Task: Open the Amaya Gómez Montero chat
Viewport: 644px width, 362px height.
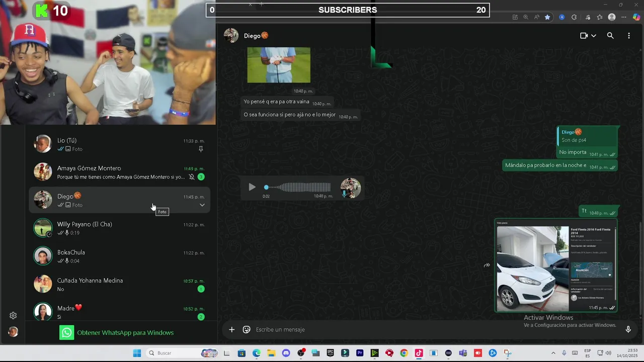Action: [x=119, y=172]
